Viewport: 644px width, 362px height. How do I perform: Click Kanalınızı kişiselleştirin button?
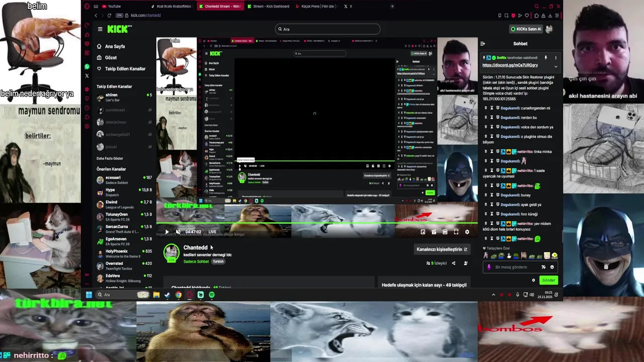tap(442, 249)
